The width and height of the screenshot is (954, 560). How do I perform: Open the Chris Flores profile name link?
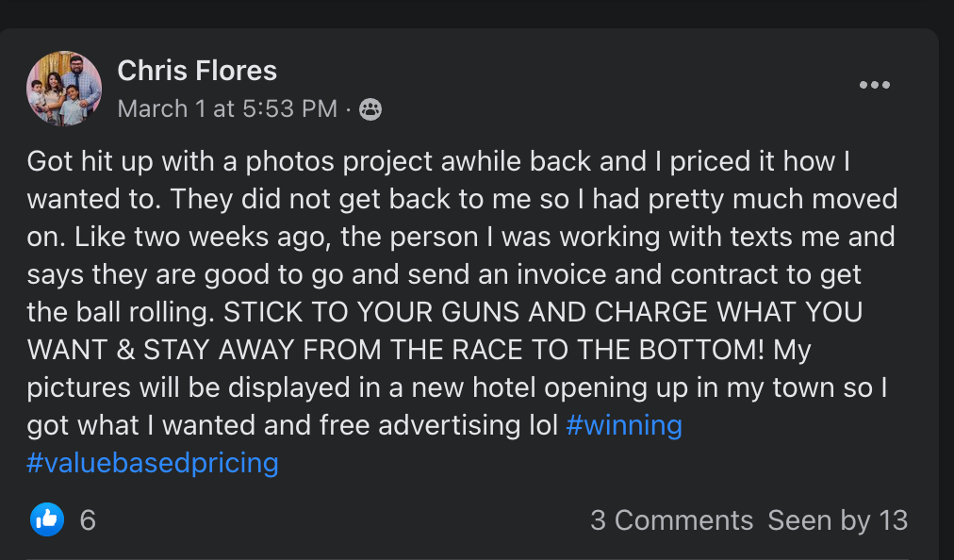(x=197, y=70)
